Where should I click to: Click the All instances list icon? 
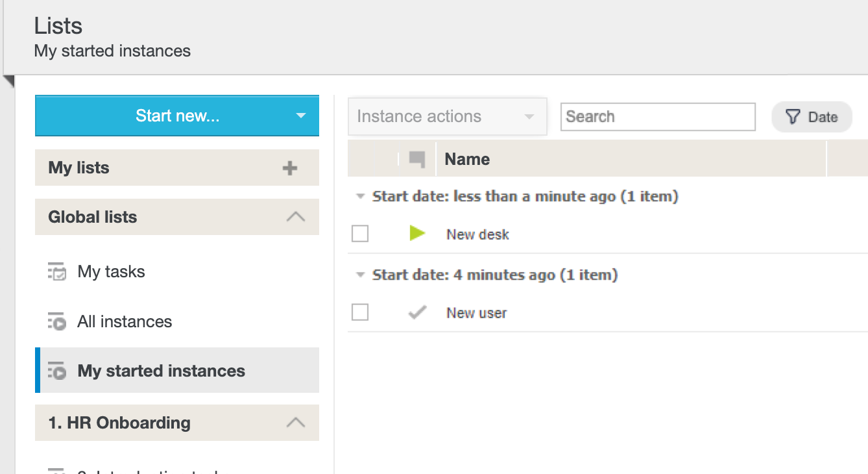coord(57,321)
